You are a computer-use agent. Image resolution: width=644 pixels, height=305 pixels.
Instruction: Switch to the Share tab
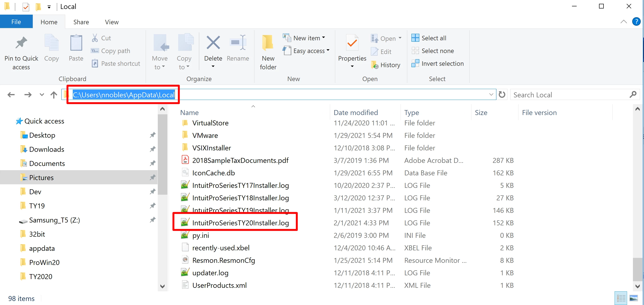(x=81, y=22)
